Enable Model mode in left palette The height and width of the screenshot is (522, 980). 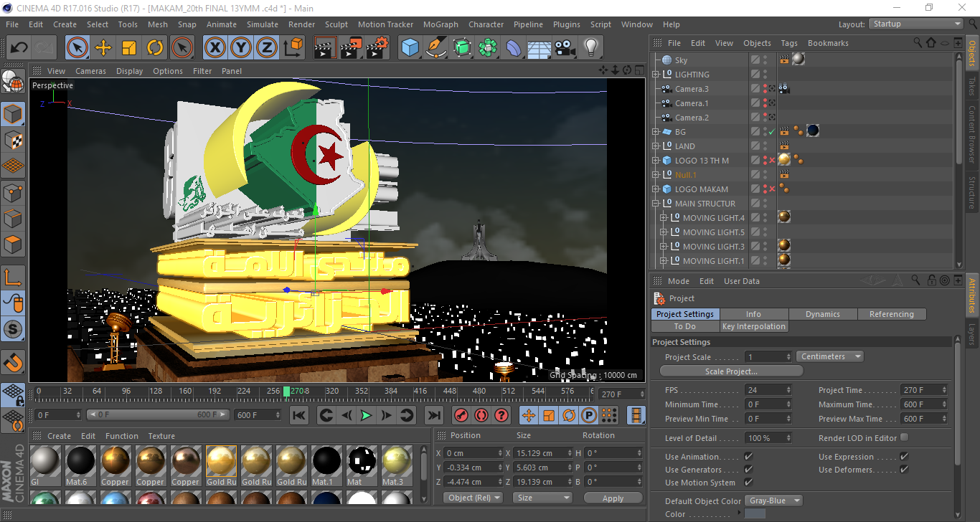pos(13,114)
